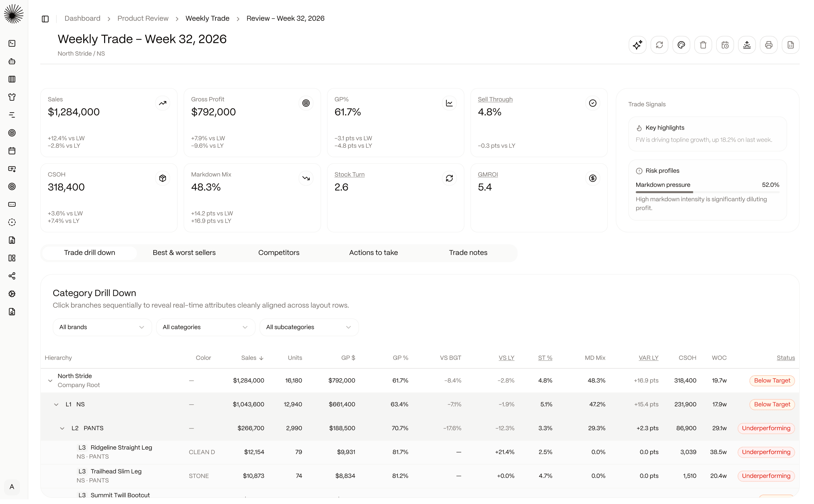This screenshot has height=504, width=814.
Task: Open the All brands dropdown
Action: point(102,327)
